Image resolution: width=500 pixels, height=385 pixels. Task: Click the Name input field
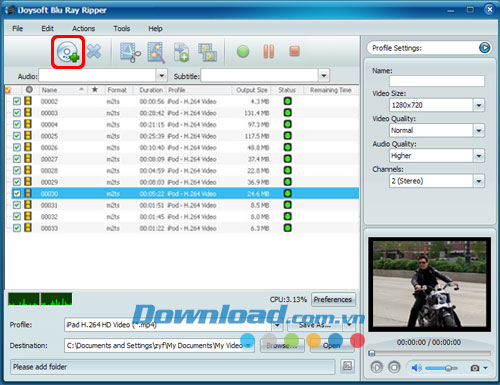click(437, 81)
